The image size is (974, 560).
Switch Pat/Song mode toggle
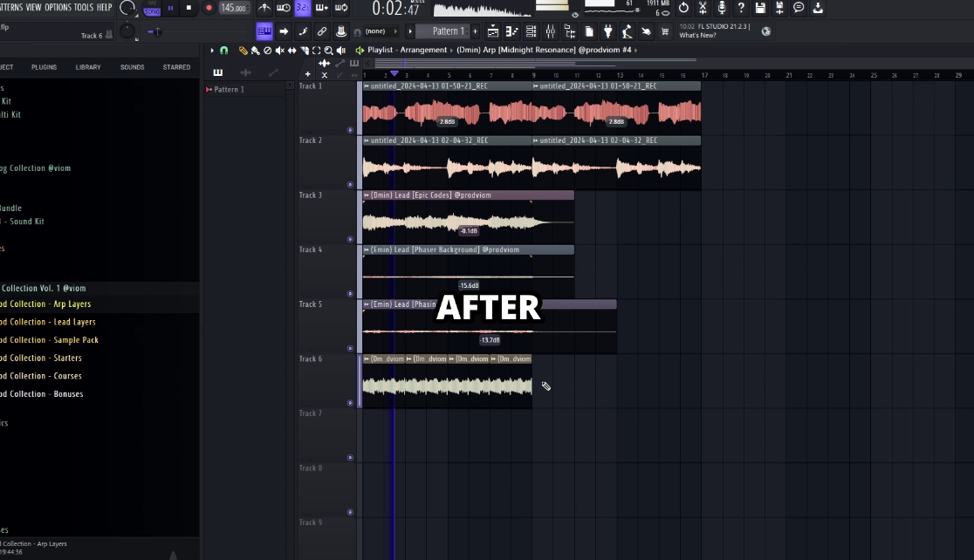point(152,8)
